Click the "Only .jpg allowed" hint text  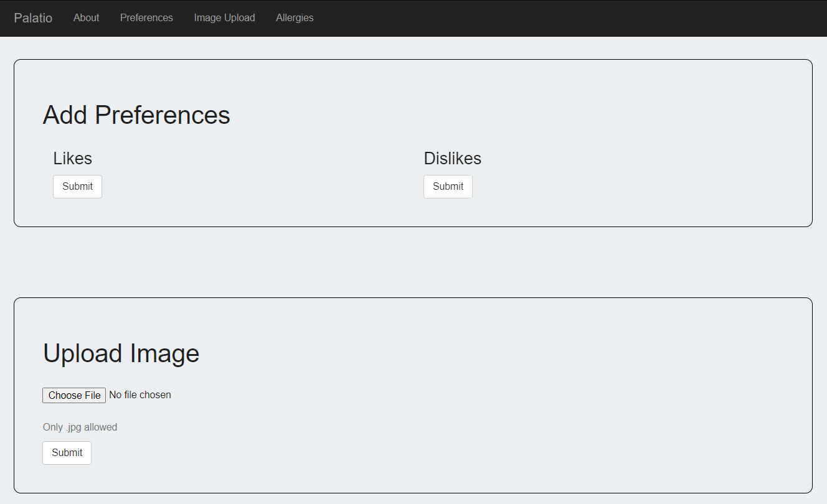(x=80, y=427)
